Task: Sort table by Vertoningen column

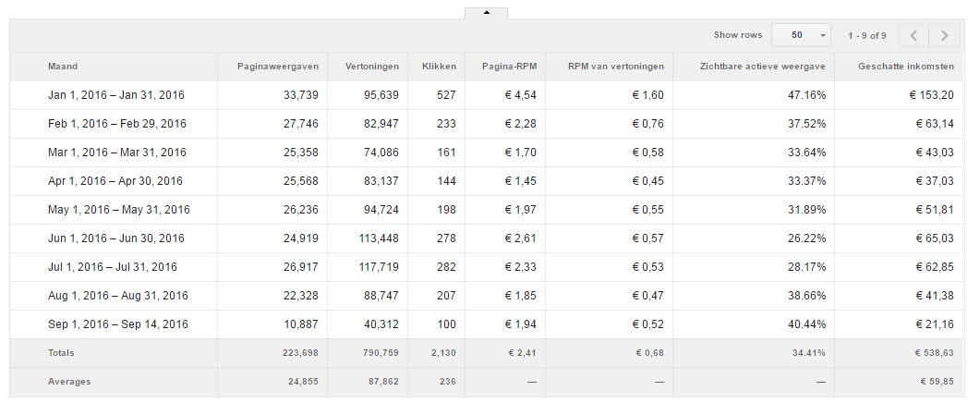Action: (x=372, y=67)
